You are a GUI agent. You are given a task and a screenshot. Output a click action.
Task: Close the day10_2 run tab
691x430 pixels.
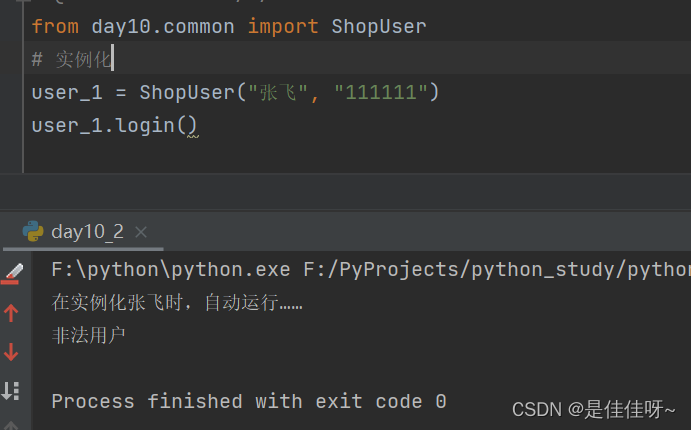(x=141, y=232)
